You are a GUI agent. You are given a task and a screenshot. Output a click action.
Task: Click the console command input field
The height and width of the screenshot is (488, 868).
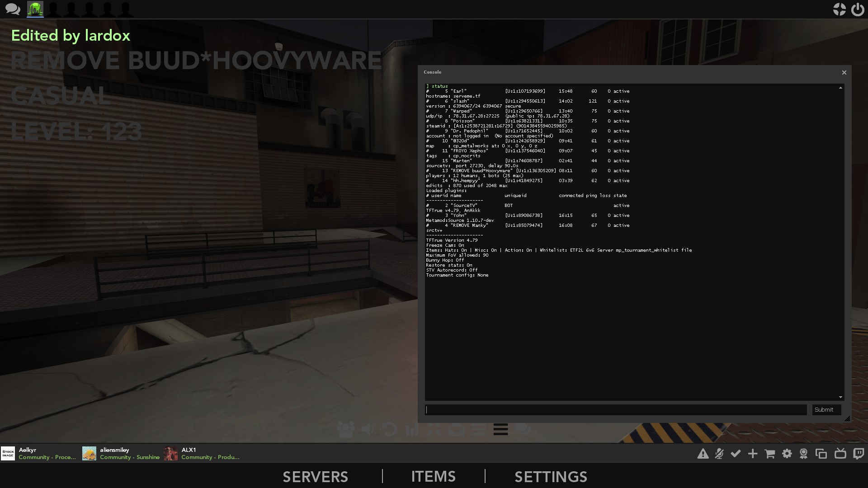pyautogui.click(x=616, y=410)
